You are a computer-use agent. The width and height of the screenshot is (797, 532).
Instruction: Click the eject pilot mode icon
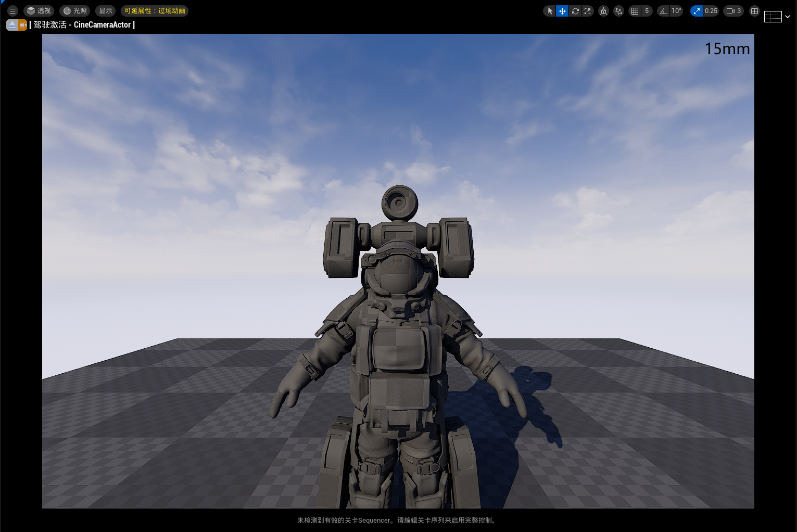pyautogui.click(x=12, y=25)
